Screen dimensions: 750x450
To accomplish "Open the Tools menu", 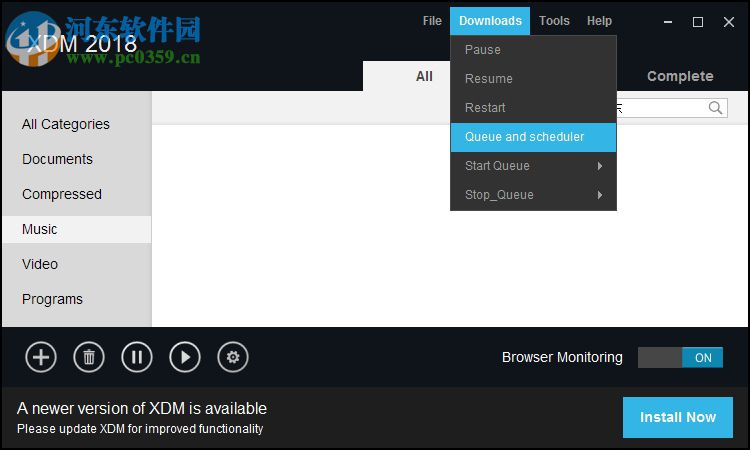I will [x=554, y=21].
